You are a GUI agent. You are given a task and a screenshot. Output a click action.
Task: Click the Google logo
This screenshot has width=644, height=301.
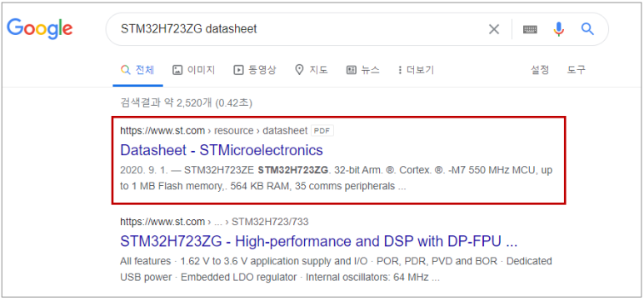[x=40, y=29]
